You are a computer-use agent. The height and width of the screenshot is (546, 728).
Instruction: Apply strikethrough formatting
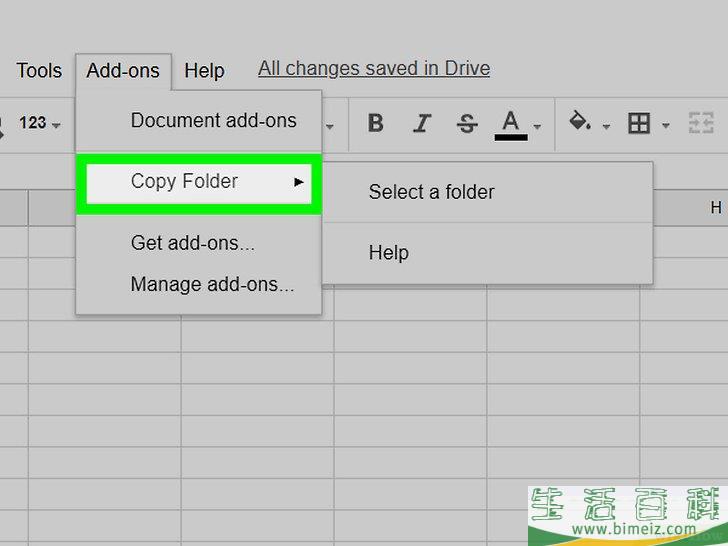[x=466, y=123]
